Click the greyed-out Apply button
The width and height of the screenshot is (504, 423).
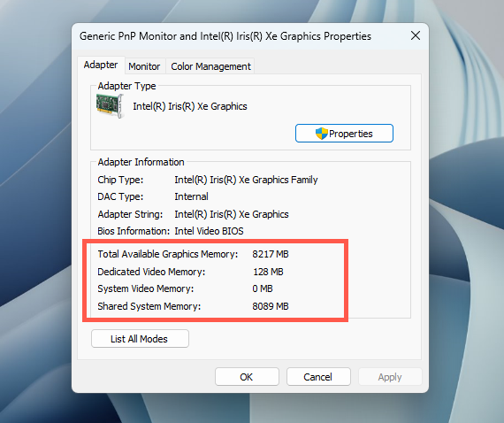(x=390, y=377)
